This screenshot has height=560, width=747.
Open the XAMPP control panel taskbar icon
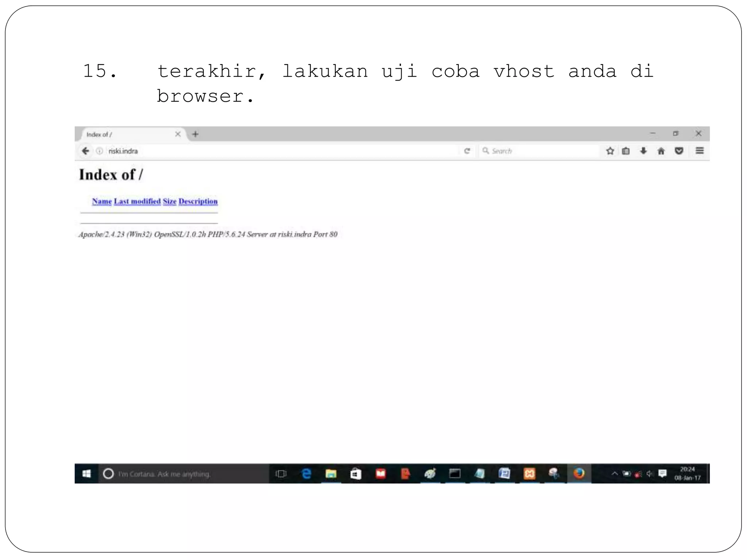pos(529,474)
